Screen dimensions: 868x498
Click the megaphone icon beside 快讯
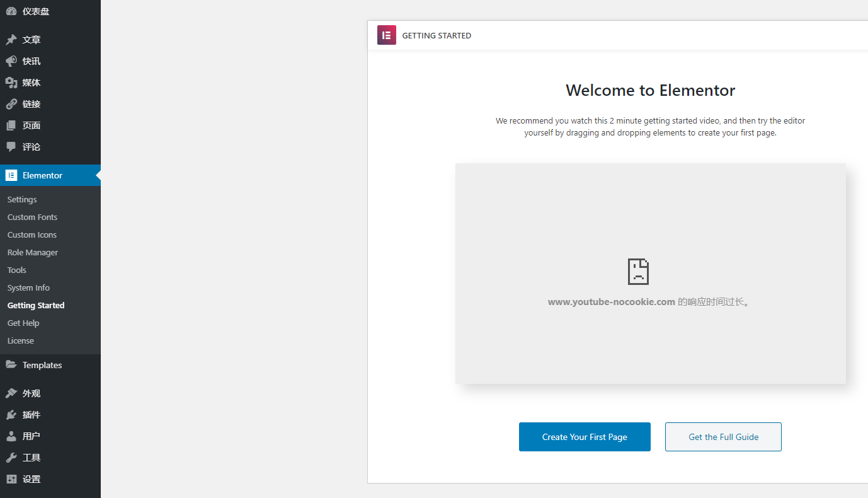pos(11,61)
